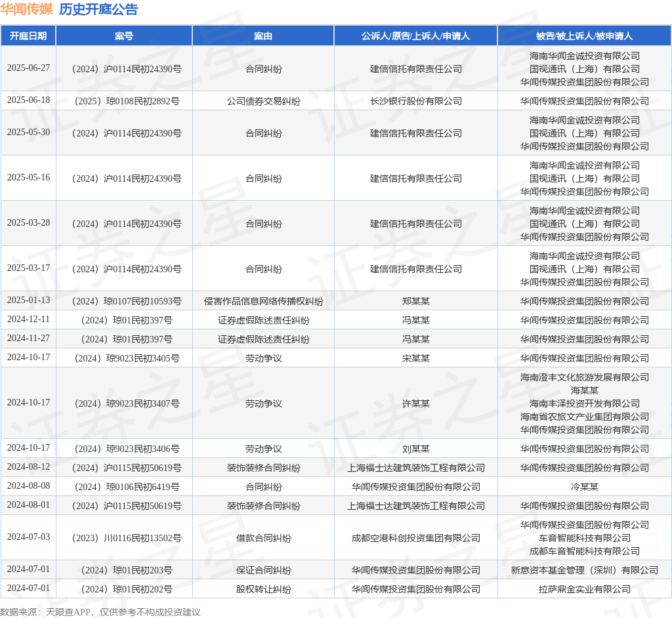
Task: Click plaintiff 宋某某
Action: (415, 358)
